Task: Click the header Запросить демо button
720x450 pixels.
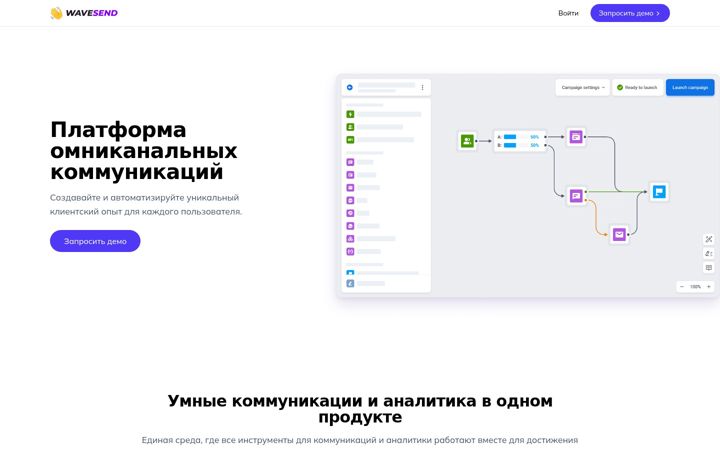Action: [630, 13]
